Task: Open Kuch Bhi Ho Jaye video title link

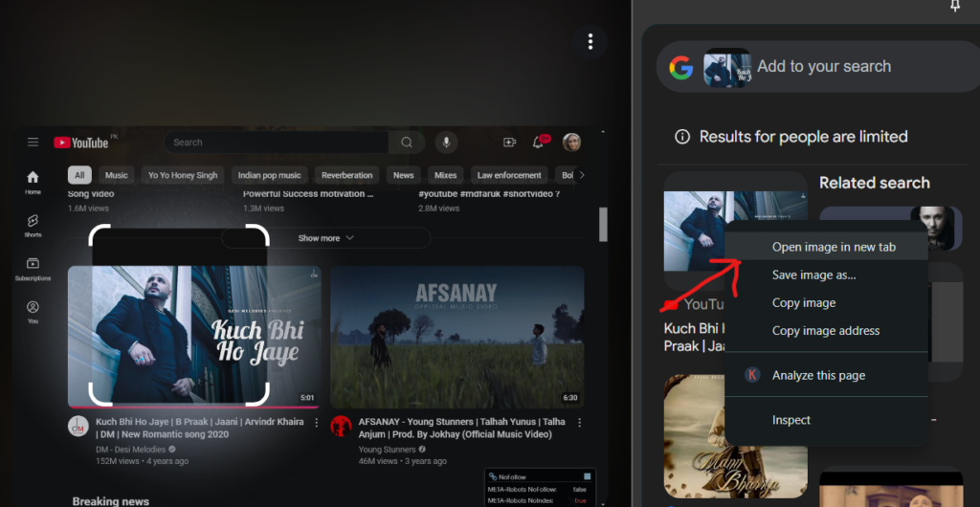Action: pyautogui.click(x=200, y=429)
